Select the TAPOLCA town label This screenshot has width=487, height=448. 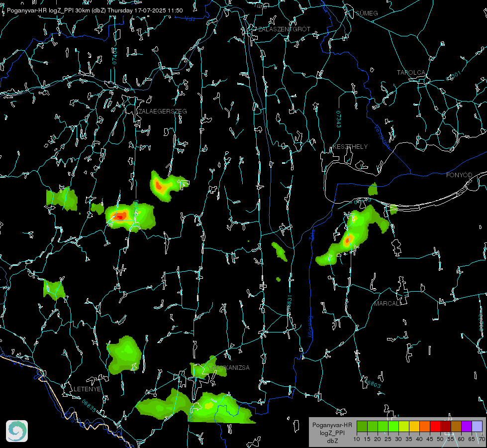411,73
